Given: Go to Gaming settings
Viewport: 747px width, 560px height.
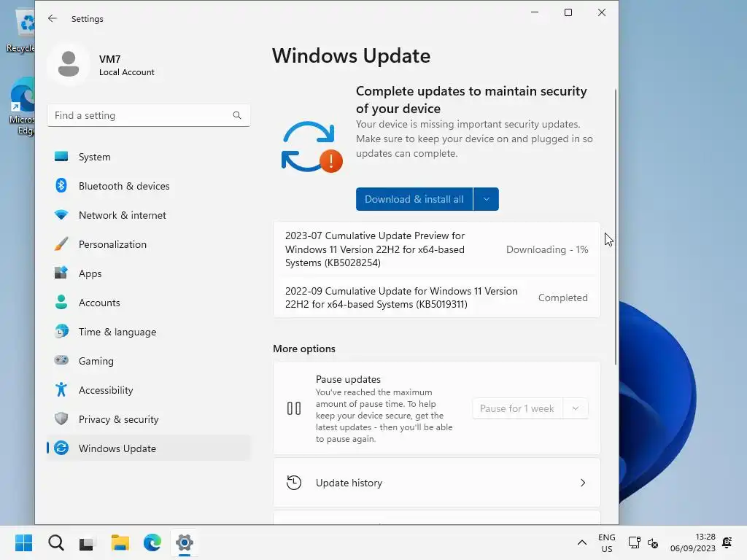Looking at the screenshot, I should point(149,360).
